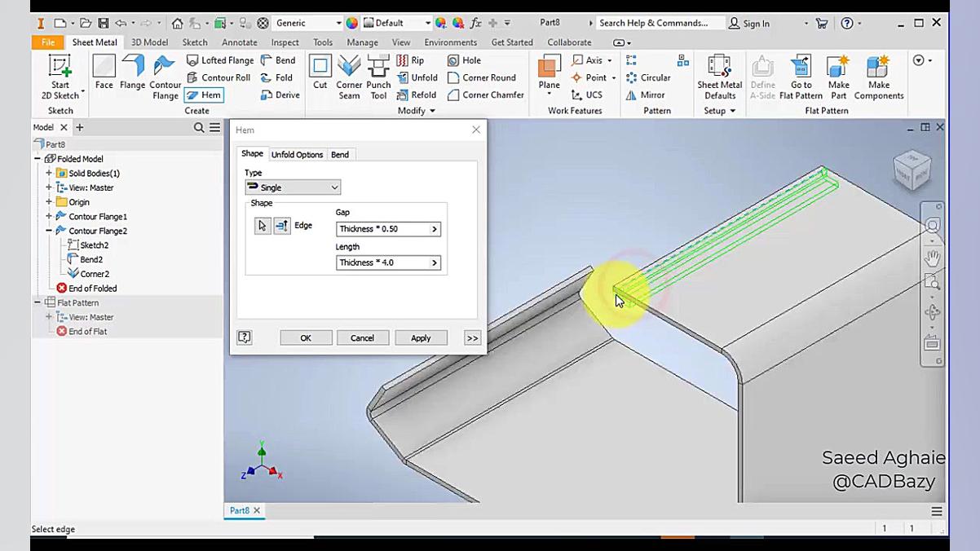Create a work Plane

point(549,73)
